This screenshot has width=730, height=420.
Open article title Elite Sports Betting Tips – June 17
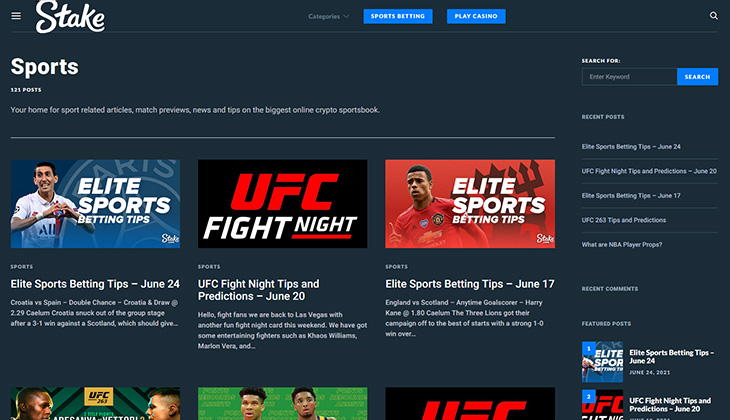tap(470, 284)
